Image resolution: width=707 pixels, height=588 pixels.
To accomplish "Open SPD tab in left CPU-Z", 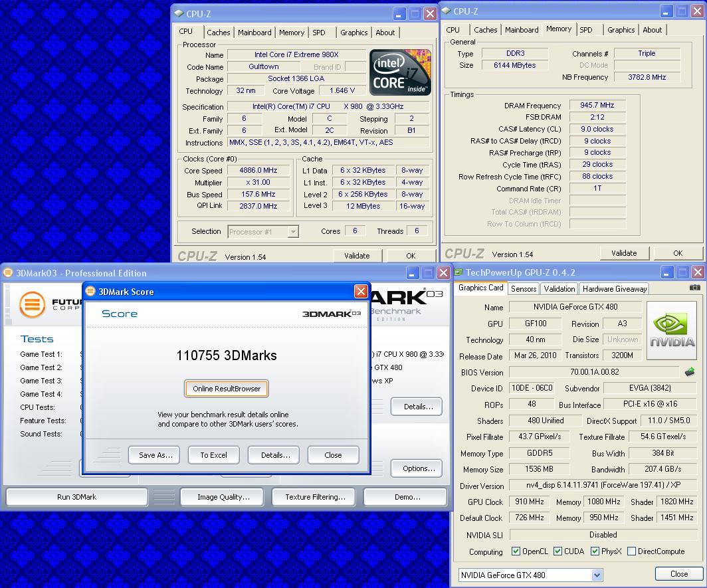I will 319,33.
